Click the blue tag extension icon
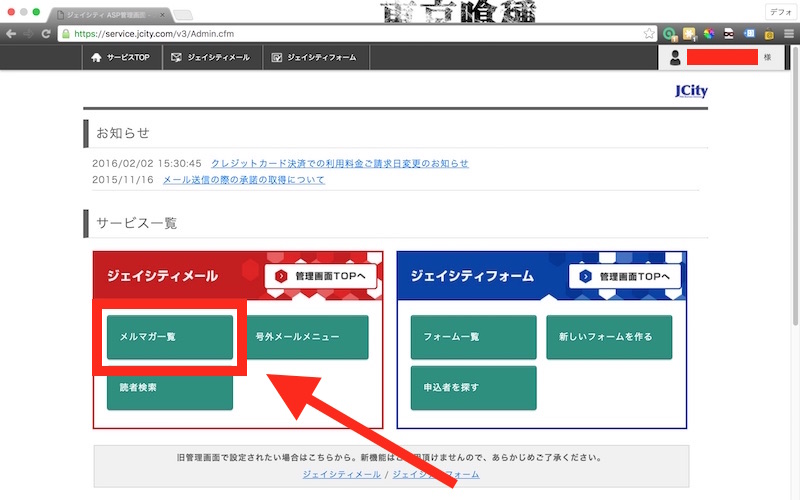Viewport: 800px width, 500px height. click(749, 33)
